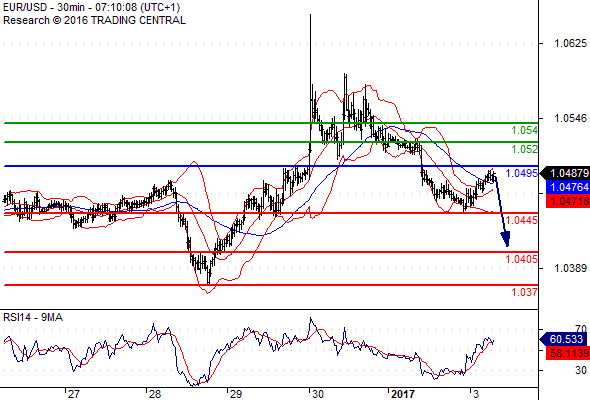Click the red 1.0405 support label
The width and height of the screenshot is (590, 400).
(x=522, y=259)
